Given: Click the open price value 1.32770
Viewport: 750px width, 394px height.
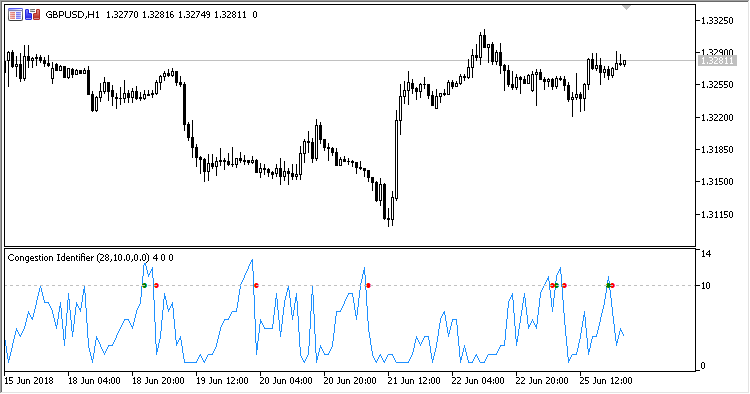Looking at the screenshot, I should pyautogui.click(x=122, y=15).
